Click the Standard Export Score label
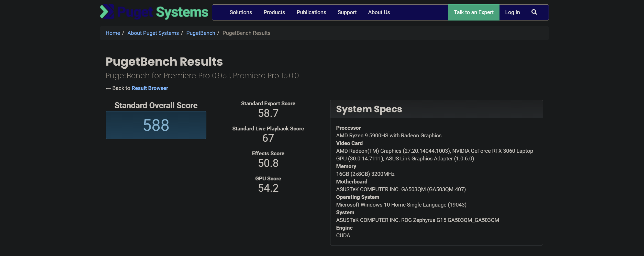644x256 pixels. (268, 104)
